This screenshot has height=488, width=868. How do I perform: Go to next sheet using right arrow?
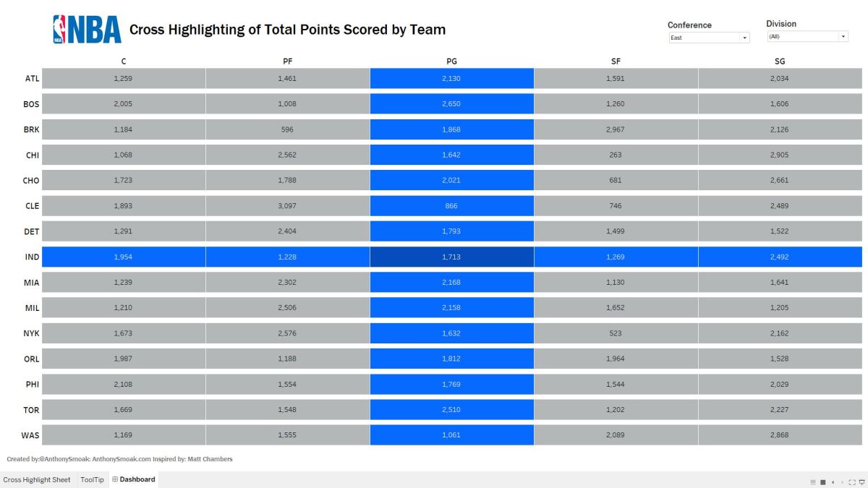pyautogui.click(x=841, y=482)
